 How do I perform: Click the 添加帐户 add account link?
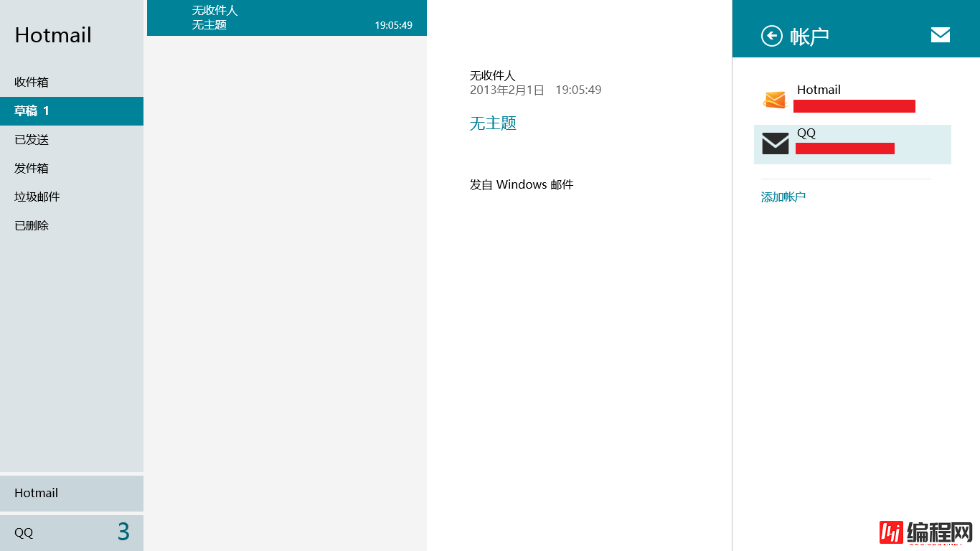[783, 197]
